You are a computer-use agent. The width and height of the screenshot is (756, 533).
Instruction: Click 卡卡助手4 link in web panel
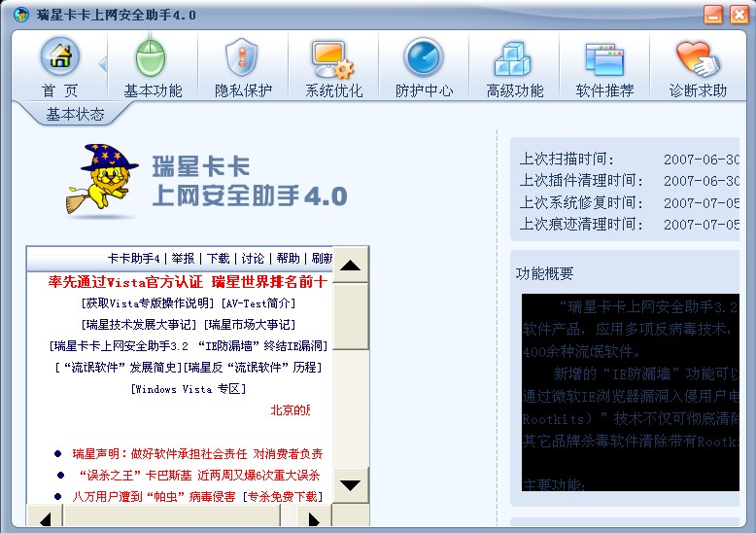(133, 259)
